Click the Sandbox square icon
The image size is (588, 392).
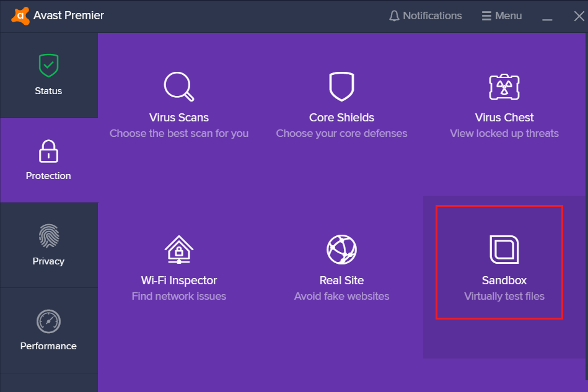pos(504,250)
